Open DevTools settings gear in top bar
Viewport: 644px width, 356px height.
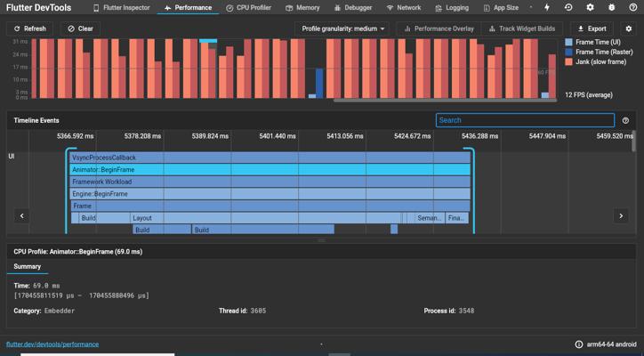pos(591,7)
